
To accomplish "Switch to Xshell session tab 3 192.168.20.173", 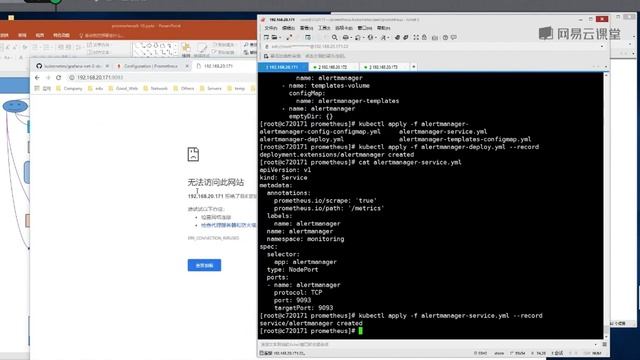I will pyautogui.click(x=384, y=67).
